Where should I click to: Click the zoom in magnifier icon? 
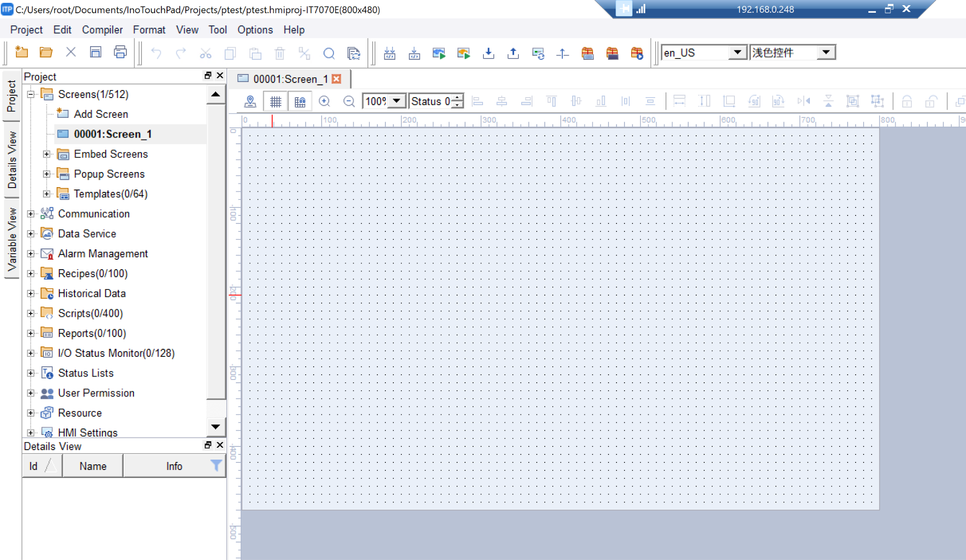(x=324, y=101)
